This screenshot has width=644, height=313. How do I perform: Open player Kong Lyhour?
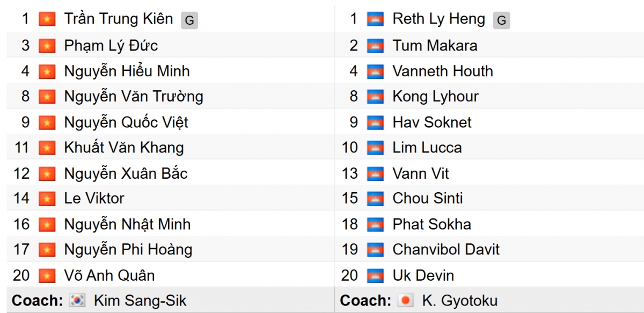click(x=435, y=97)
